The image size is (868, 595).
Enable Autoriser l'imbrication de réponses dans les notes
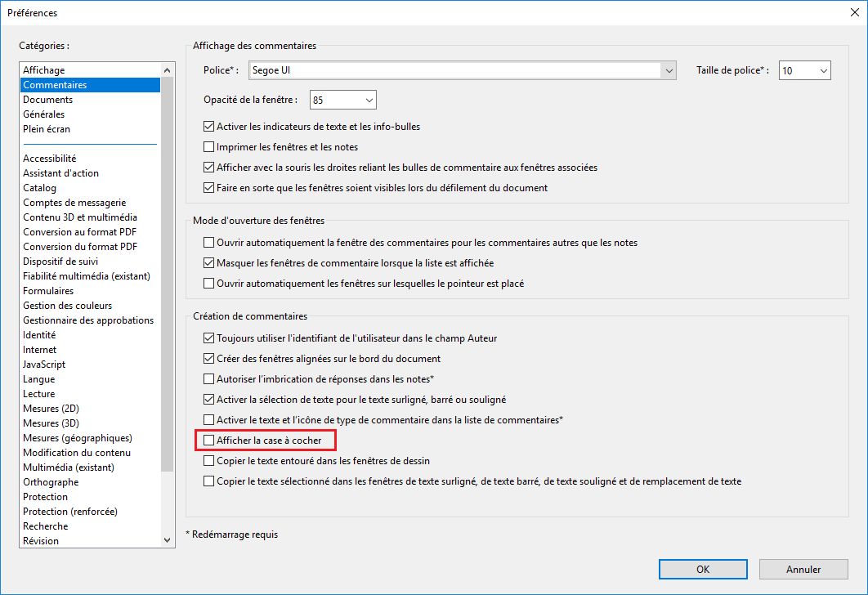tap(208, 379)
